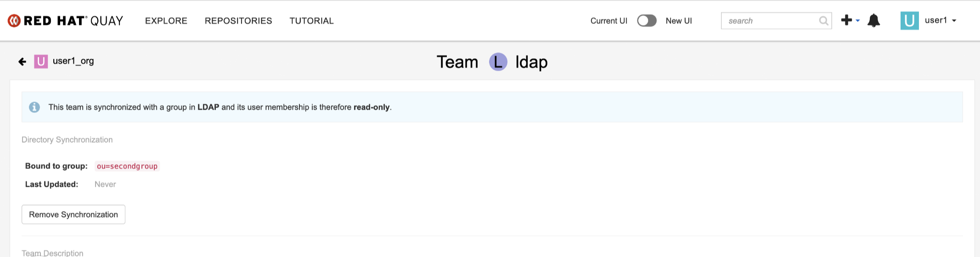The width and height of the screenshot is (980, 257).
Task: Click the user1 avatar icon
Action: pos(909,21)
